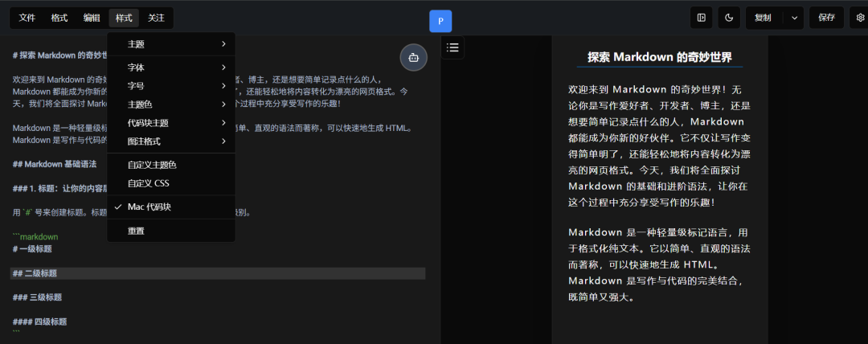Screen dimensions: 868x344
Task: Expand the 字号 submenu
Action: (x=171, y=86)
